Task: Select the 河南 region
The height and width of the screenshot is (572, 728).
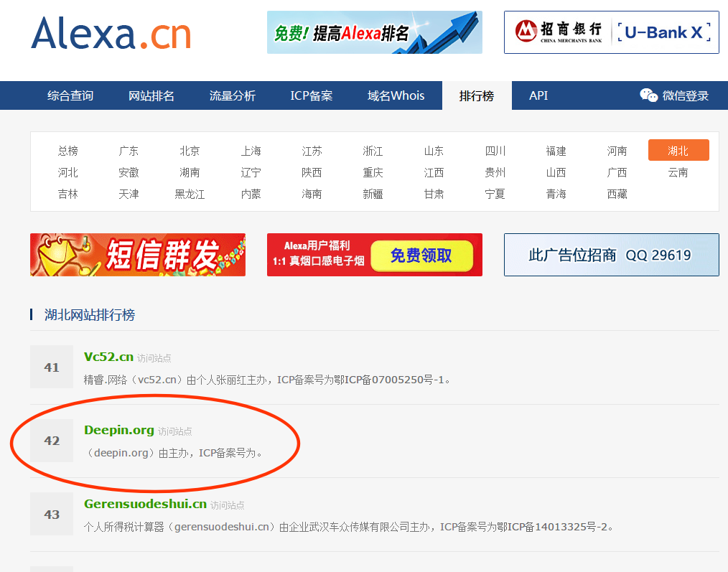Action: point(617,151)
